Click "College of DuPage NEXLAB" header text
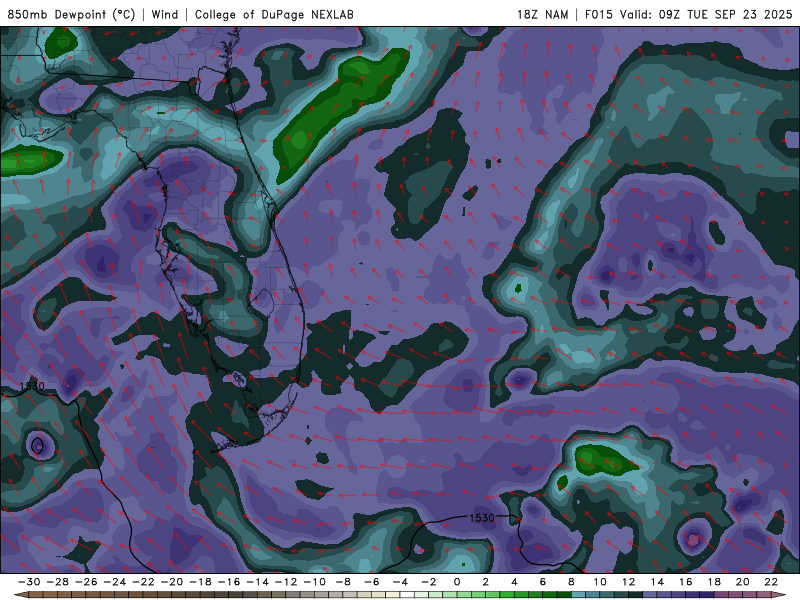The height and width of the screenshot is (600, 800). tap(274, 14)
